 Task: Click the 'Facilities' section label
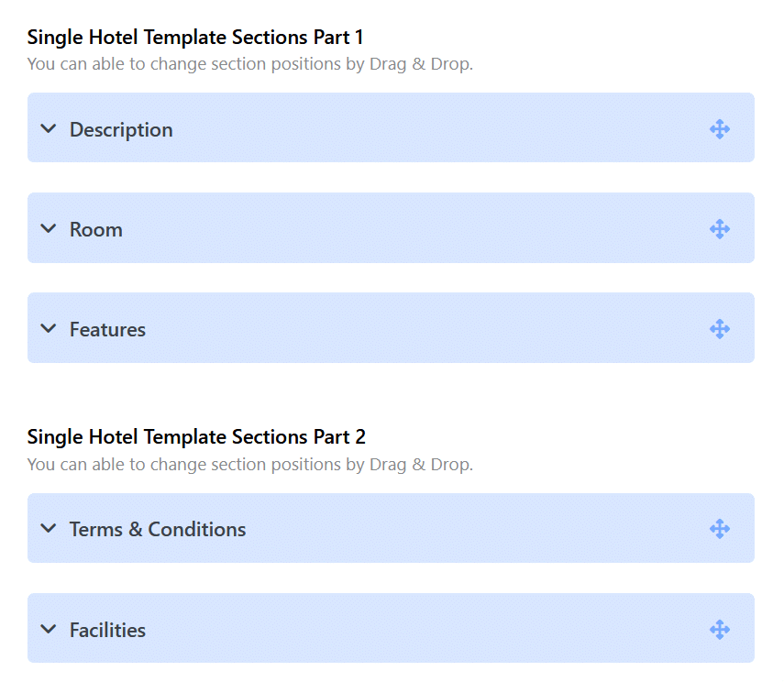point(107,630)
